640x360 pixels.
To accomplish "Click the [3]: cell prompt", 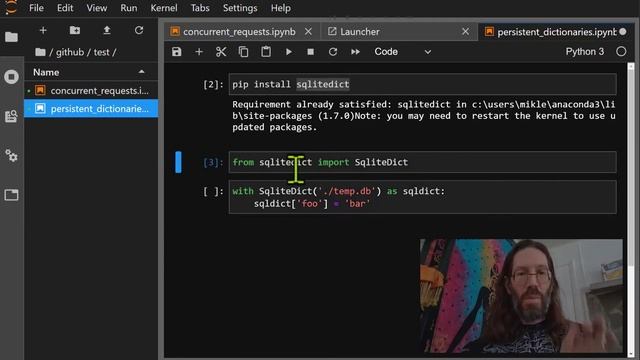I will click(x=213, y=162).
